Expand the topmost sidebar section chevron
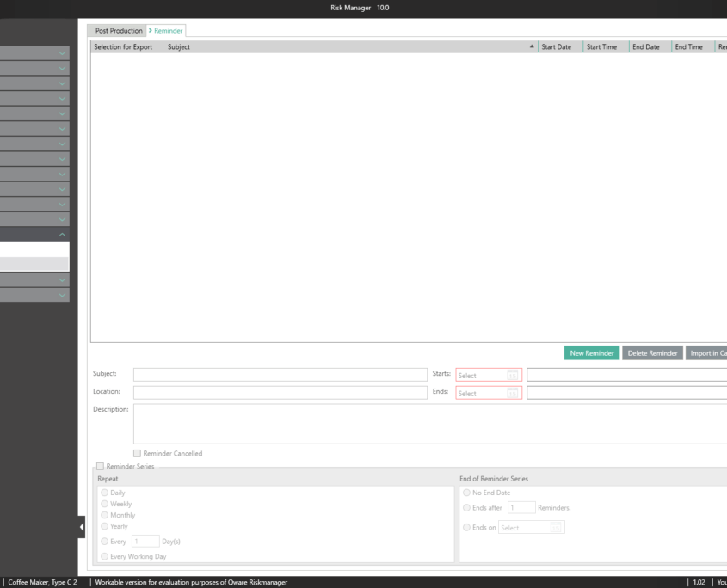This screenshot has width=727, height=588. [x=62, y=53]
